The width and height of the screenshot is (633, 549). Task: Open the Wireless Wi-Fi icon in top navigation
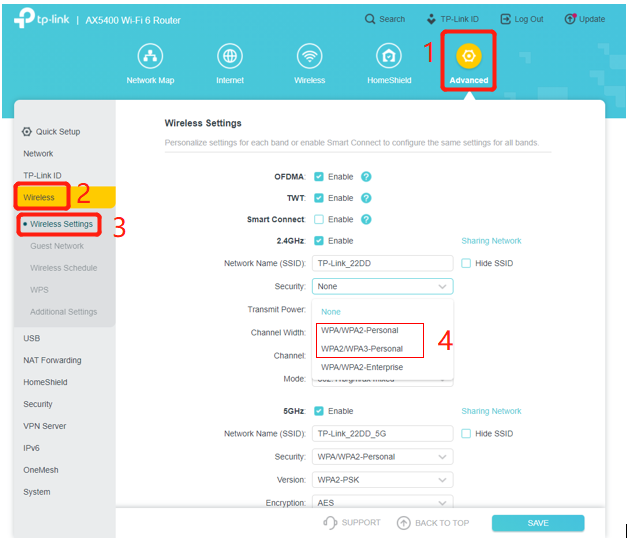point(310,56)
